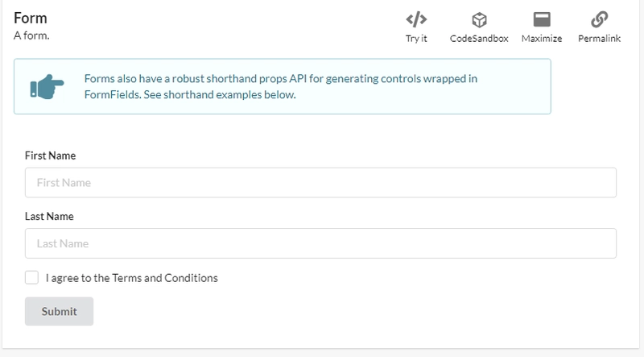644x357 pixels.
Task: Click the shorthand props API info message text
Action: tap(280, 79)
